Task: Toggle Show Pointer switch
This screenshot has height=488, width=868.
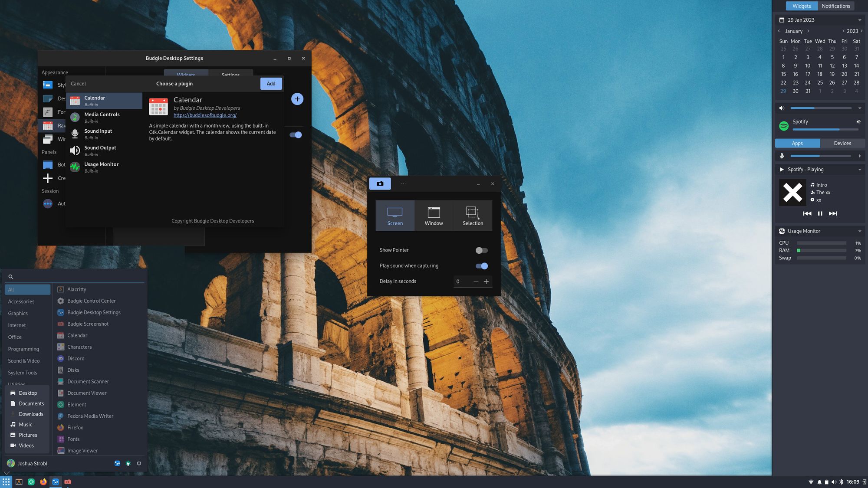Action: pos(482,250)
